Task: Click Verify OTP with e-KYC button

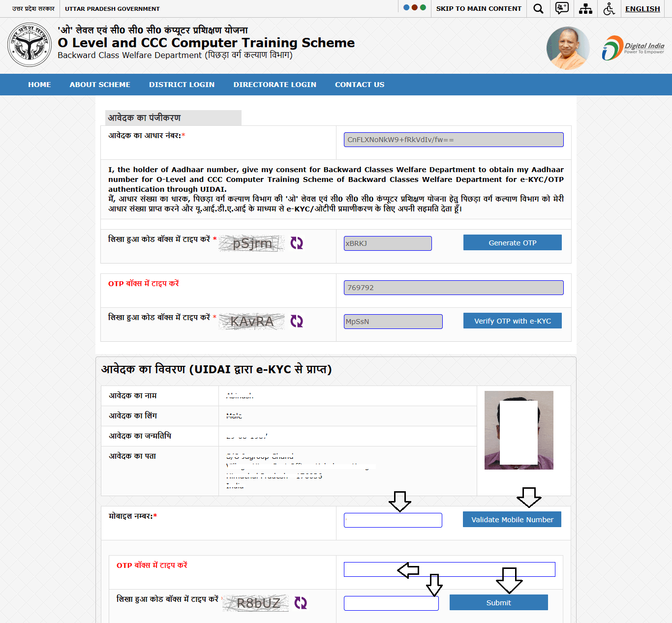Action: point(512,321)
